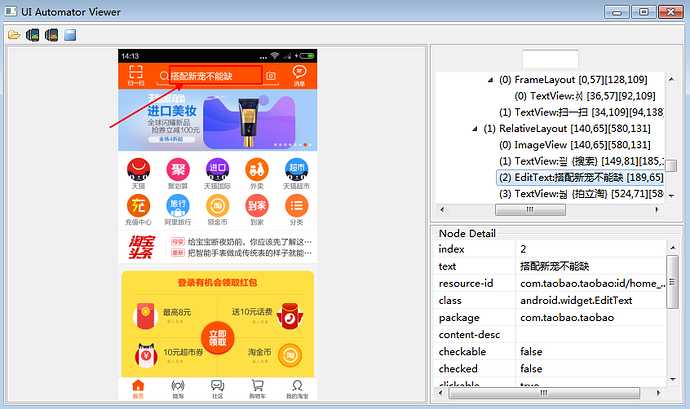
Task: Open the 进口美妆 promotional banner
Action: (x=217, y=120)
